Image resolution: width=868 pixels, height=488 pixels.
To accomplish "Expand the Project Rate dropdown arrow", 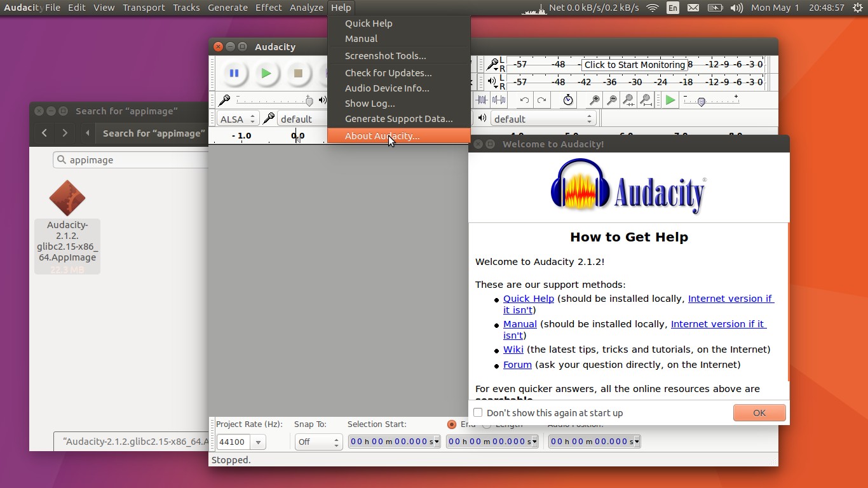I will [x=258, y=442].
